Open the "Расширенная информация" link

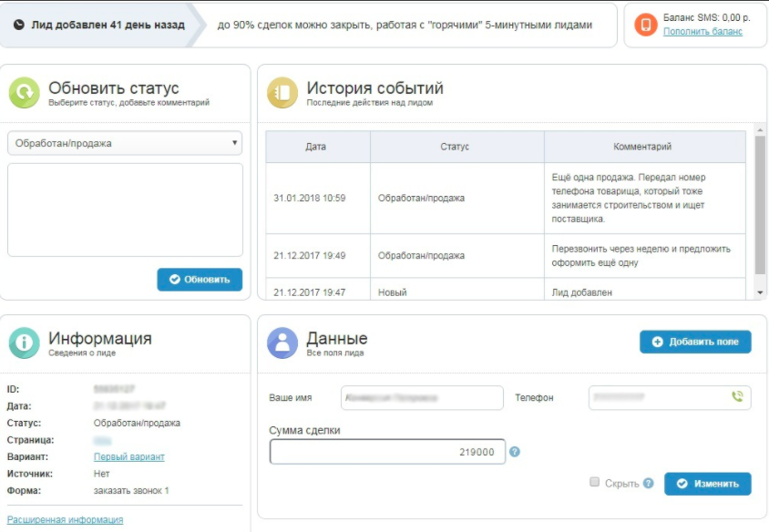65,520
